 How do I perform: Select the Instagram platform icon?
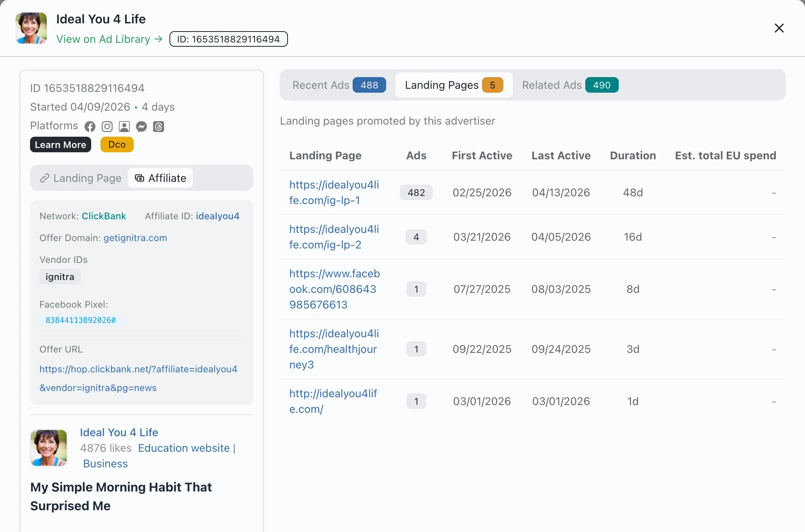[107, 126]
